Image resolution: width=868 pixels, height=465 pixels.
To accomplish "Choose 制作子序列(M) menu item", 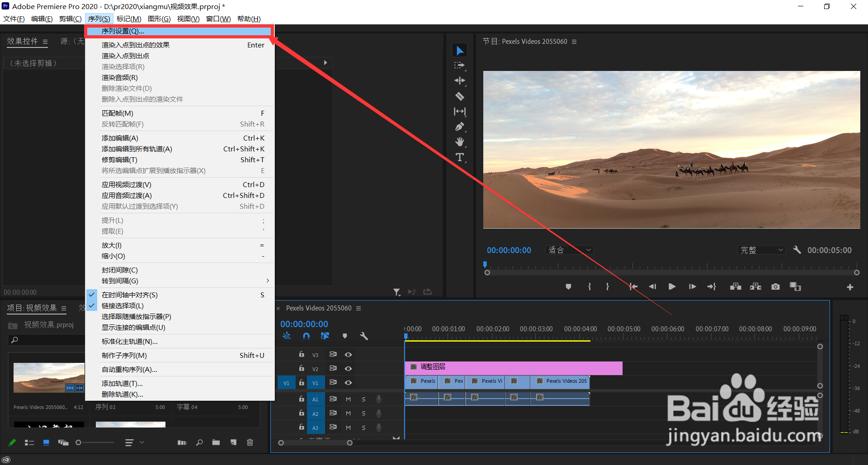I will point(180,356).
